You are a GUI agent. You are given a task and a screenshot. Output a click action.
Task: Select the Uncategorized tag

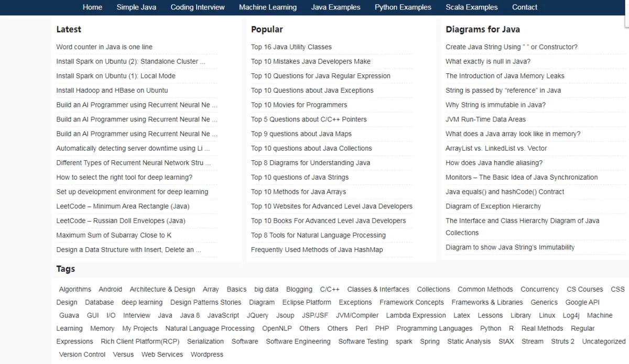604,341
